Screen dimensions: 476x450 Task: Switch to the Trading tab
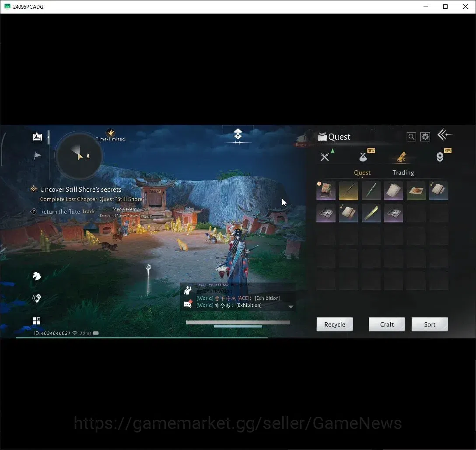click(403, 172)
